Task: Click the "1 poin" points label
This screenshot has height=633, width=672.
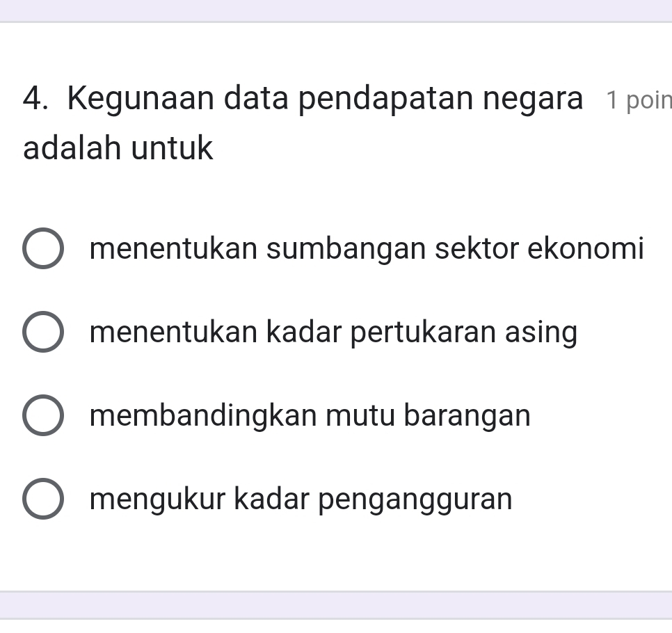Action: tap(638, 101)
